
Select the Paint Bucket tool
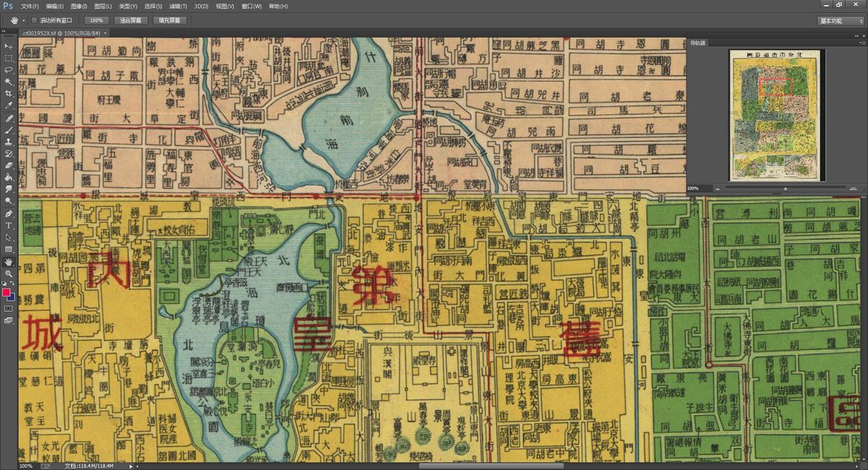click(x=9, y=176)
